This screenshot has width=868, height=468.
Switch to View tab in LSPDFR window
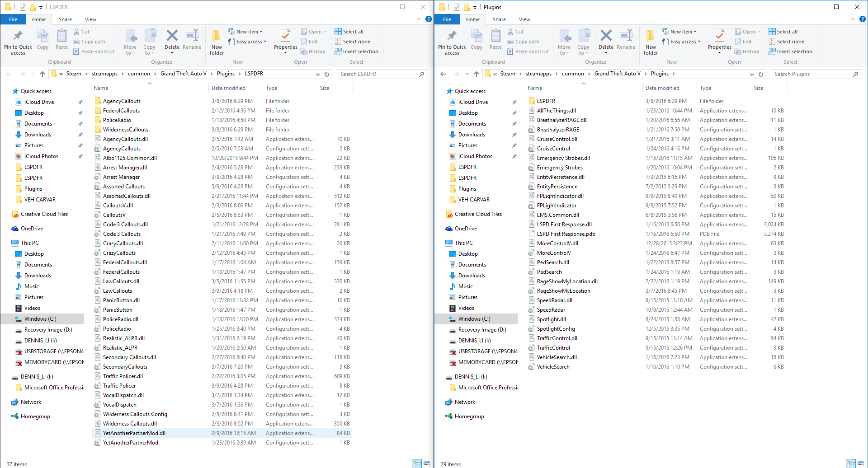(x=90, y=19)
